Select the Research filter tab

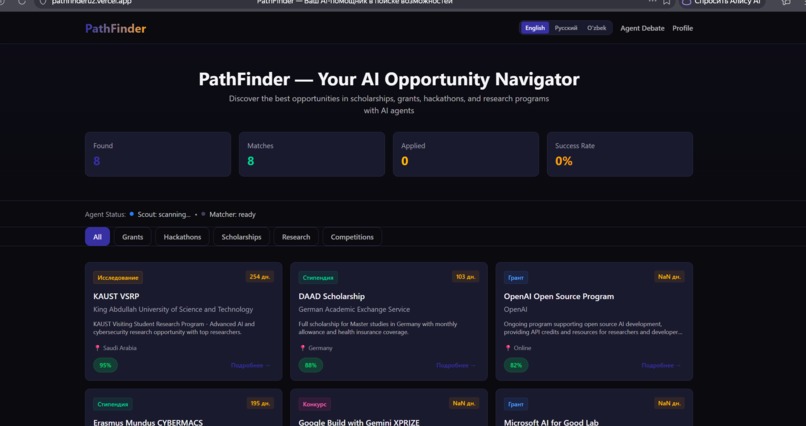[296, 237]
